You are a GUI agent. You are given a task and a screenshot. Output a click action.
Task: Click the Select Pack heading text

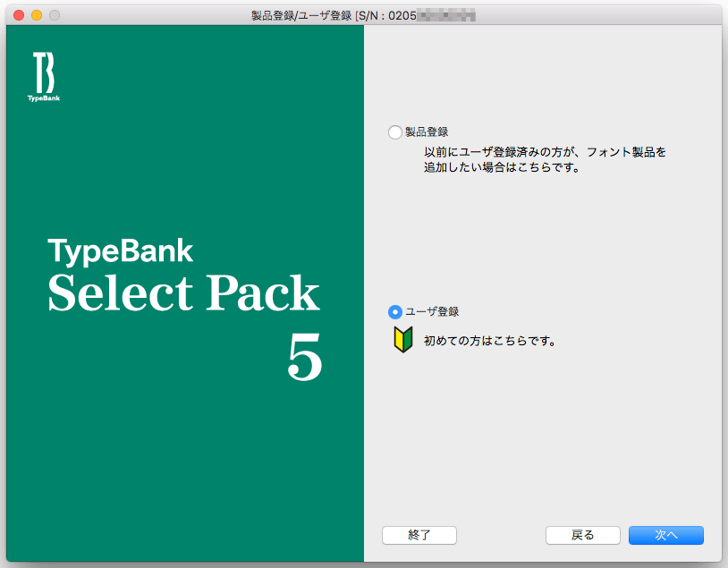[184, 292]
